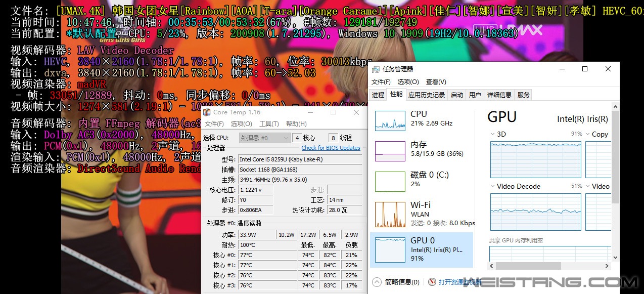Close the Core Temp window

tap(356, 112)
